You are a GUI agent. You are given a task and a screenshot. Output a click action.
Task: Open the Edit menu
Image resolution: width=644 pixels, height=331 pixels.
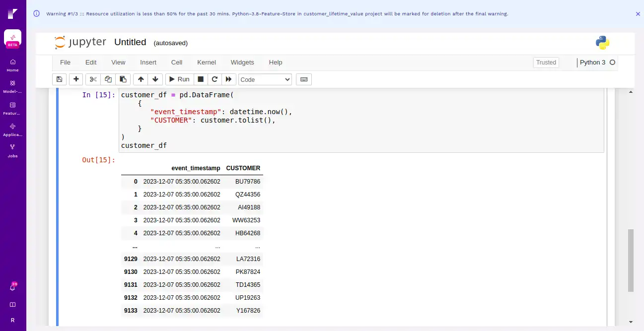[91, 63]
